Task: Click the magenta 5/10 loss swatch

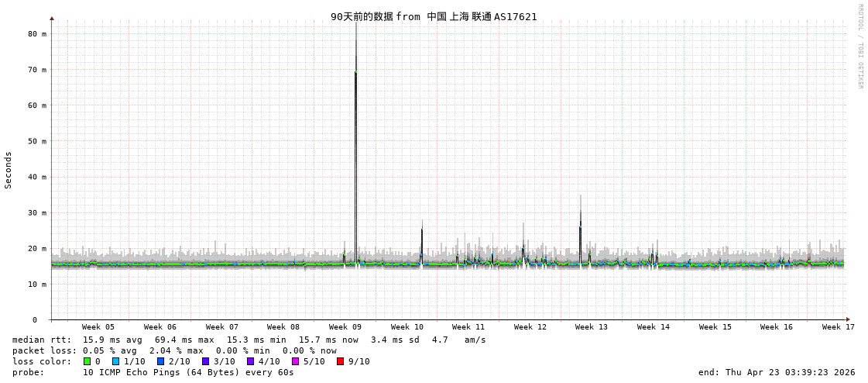Action: (x=295, y=361)
